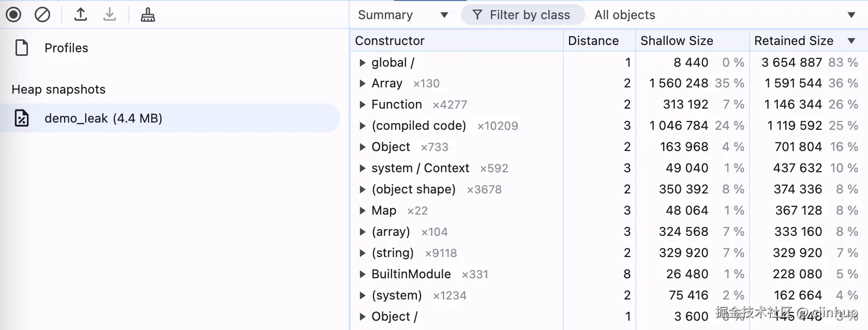Expand the (compiled code) row
This screenshot has height=330, width=868.
pos(363,126)
